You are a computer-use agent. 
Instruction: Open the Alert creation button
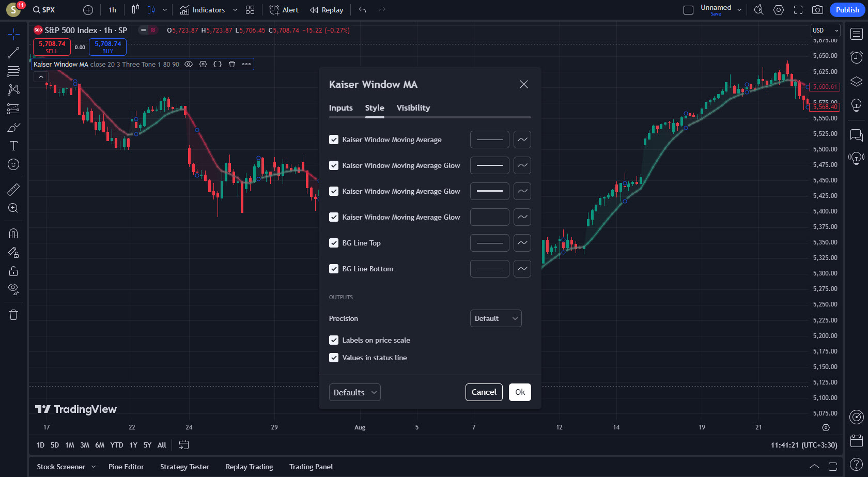(x=284, y=10)
